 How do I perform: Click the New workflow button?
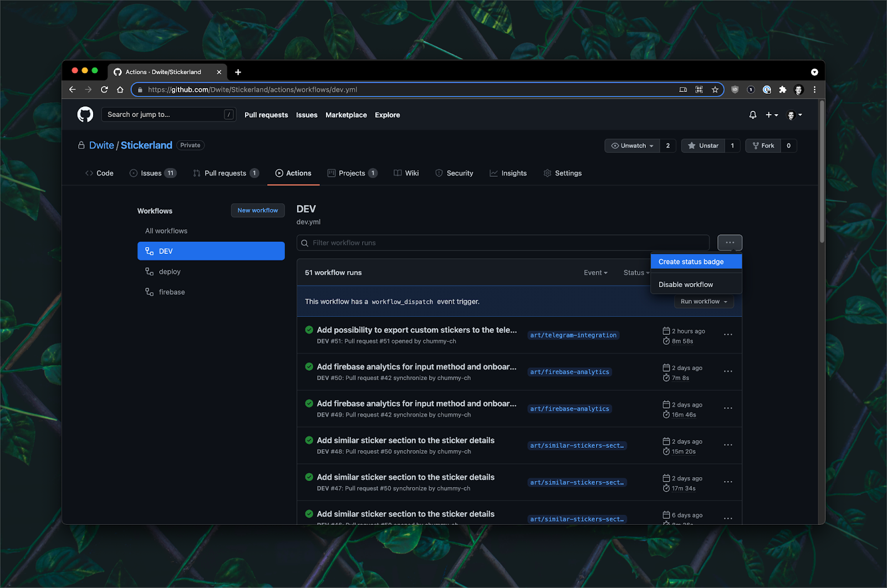258,211
